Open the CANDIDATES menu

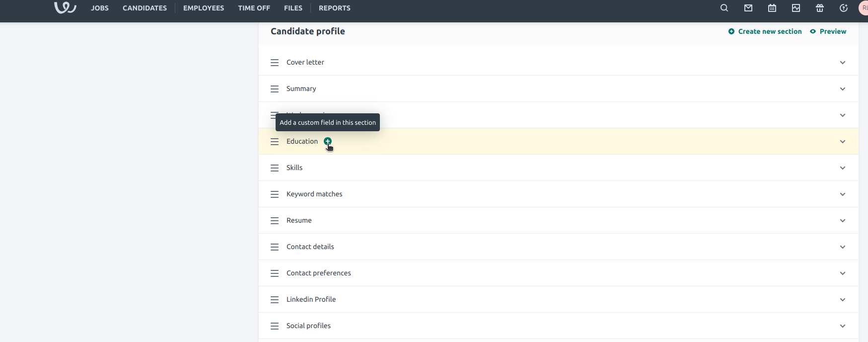145,8
